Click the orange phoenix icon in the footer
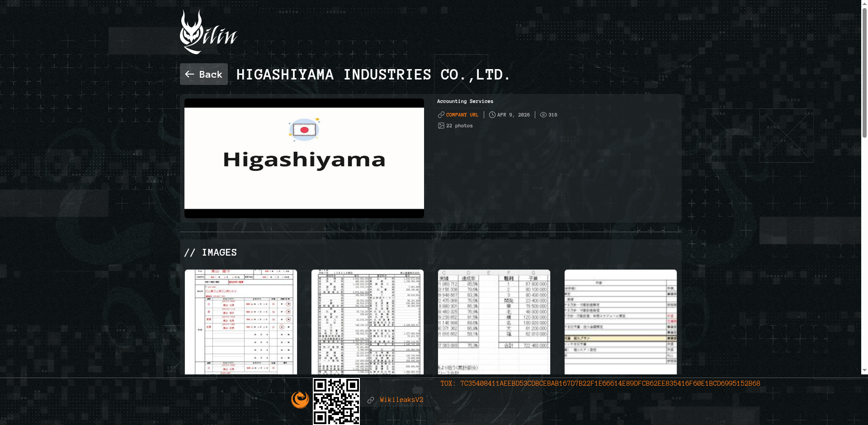 (x=300, y=400)
